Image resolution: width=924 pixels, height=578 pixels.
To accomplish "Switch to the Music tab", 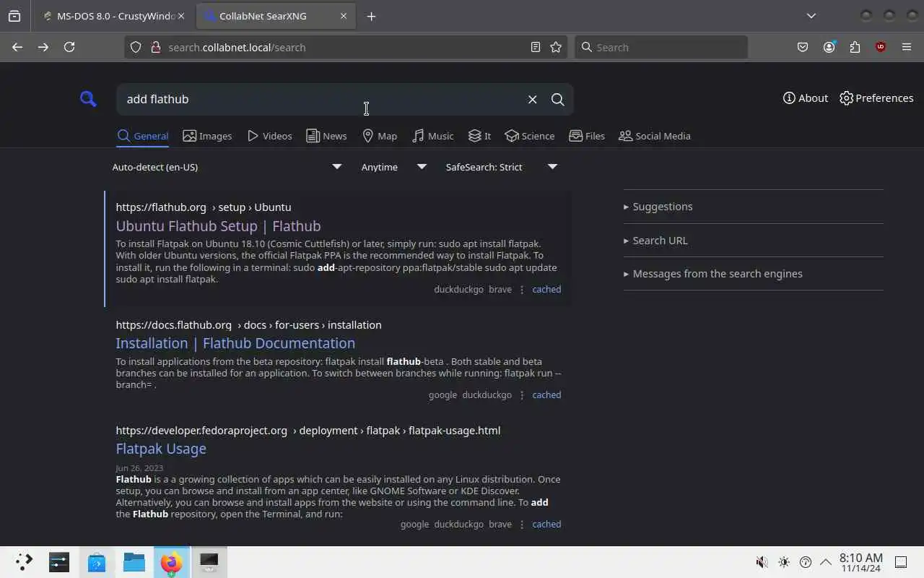I will [433, 136].
